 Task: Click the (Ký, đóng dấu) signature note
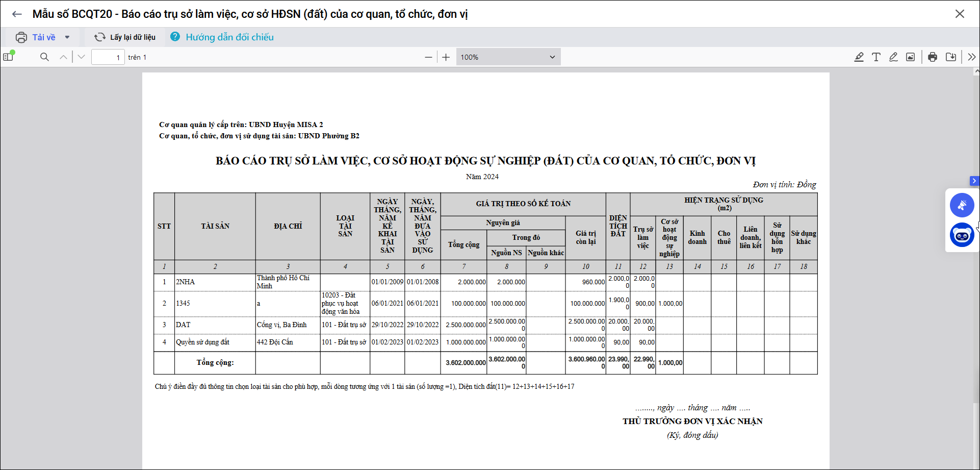(x=692, y=435)
